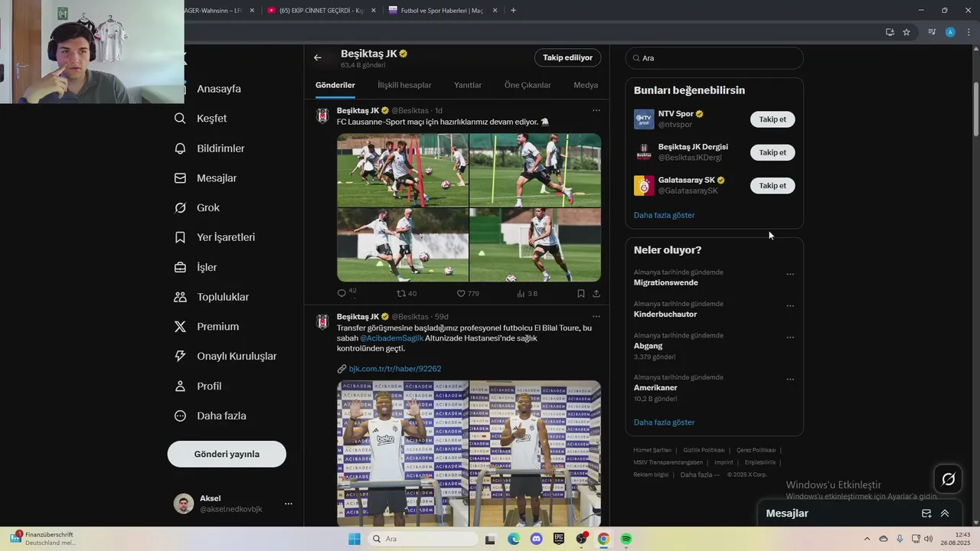
Task: Click the floating Grok button
Action: coord(949,479)
